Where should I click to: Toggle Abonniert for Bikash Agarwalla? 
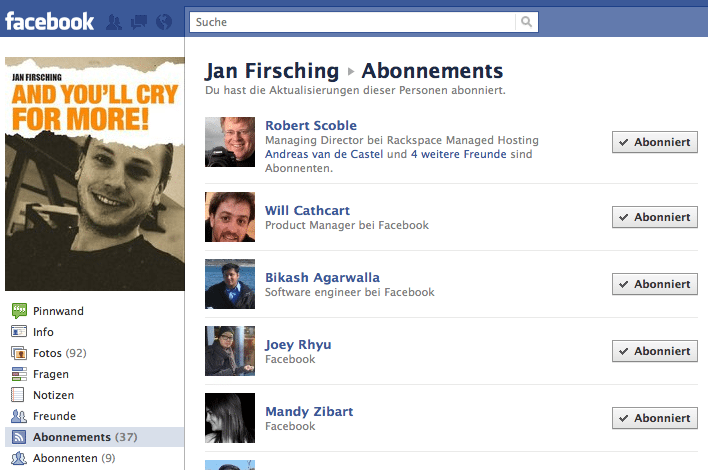click(x=655, y=284)
